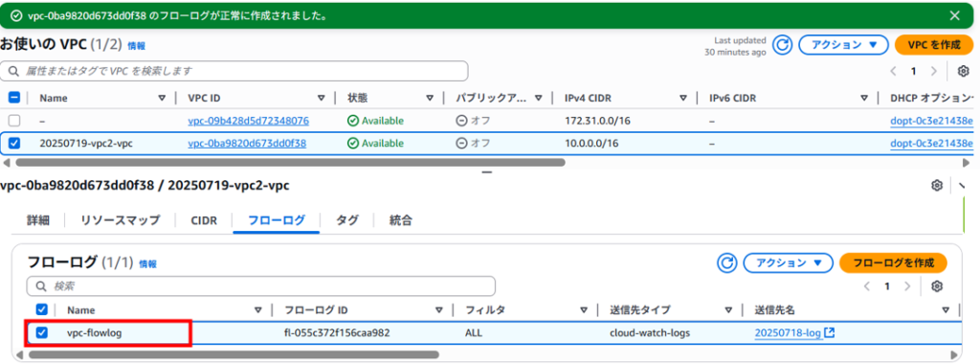Viewport: 980px width, 364px height.
Task: Sort VPC table by 状態 column
Action: [430, 99]
